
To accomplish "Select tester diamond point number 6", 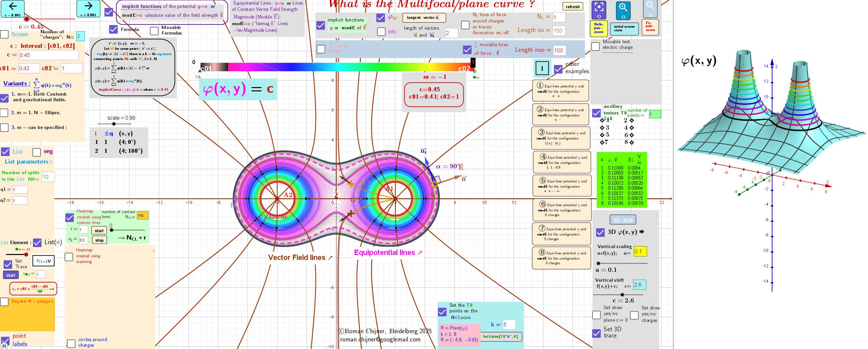I will (631, 135).
